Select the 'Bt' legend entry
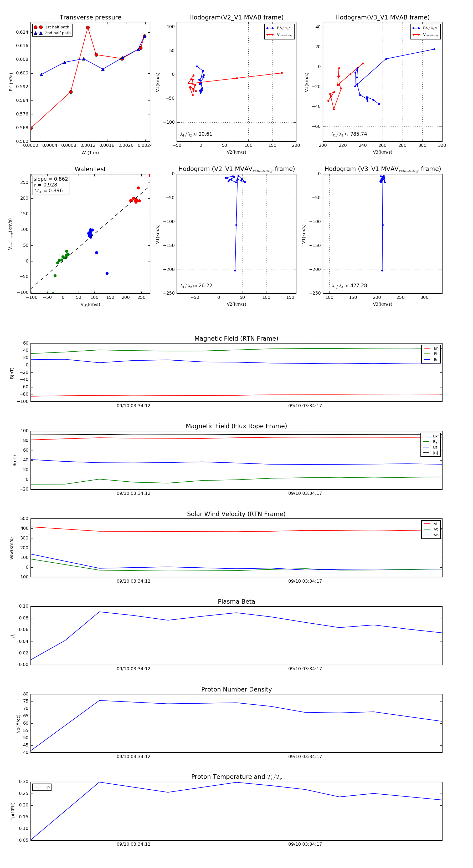 (431, 354)
